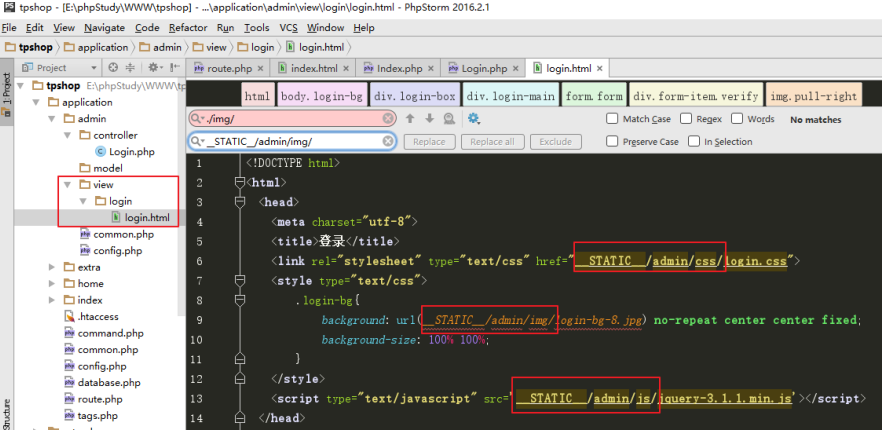Open the Refactor menu
The image size is (886, 434).
188,28
